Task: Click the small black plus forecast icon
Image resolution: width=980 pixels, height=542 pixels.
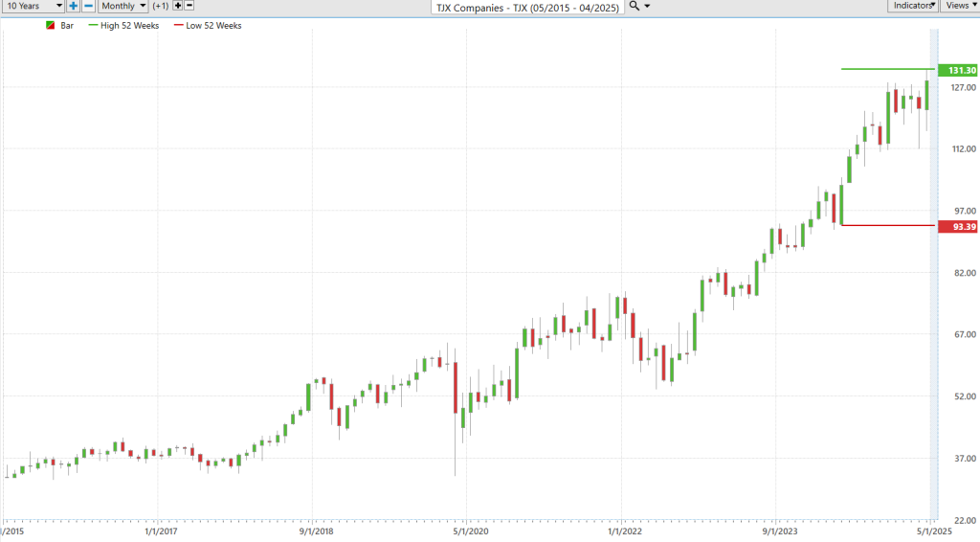Action: point(178,6)
